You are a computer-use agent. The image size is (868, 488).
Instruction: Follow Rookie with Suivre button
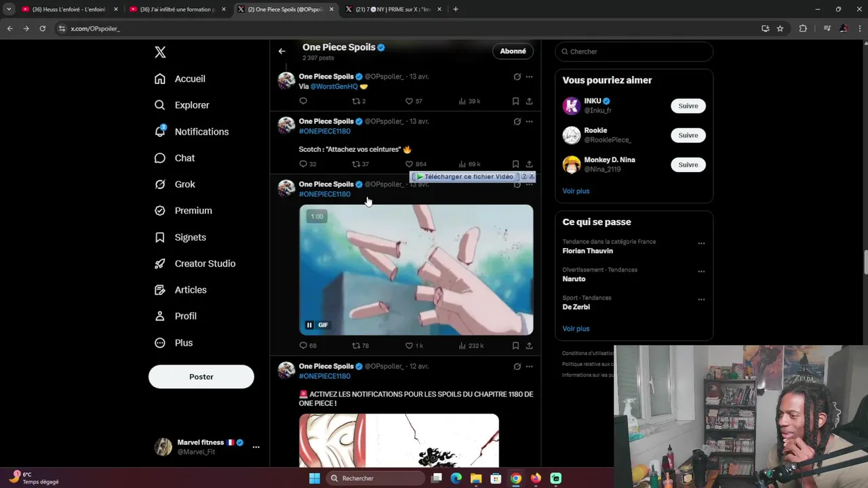tap(688, 135)
